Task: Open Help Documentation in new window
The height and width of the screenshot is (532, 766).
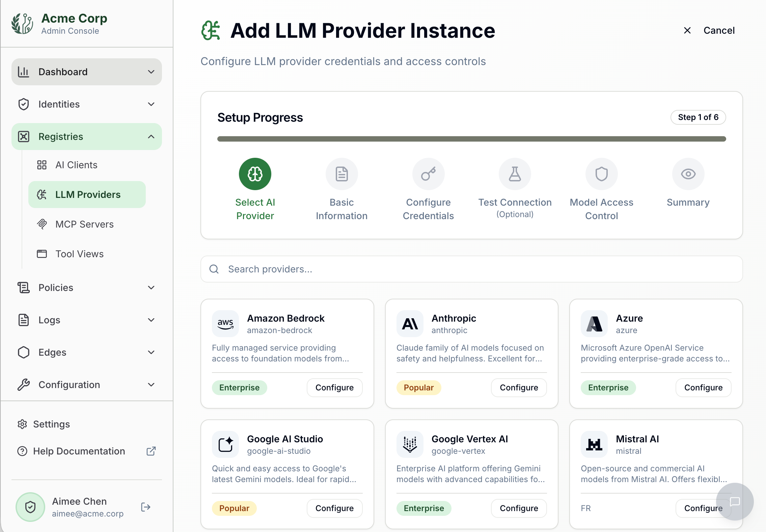Action: [151, 451]
